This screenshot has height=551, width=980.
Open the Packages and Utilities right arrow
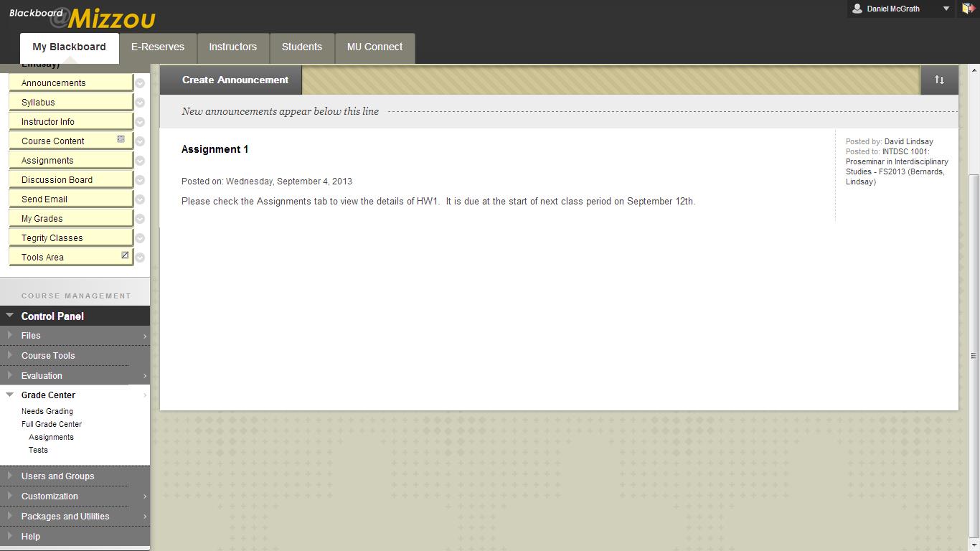[144, 517]
